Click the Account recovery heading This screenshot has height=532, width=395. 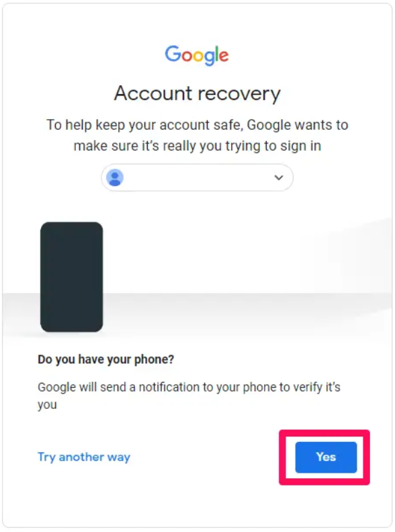point(197,93)
